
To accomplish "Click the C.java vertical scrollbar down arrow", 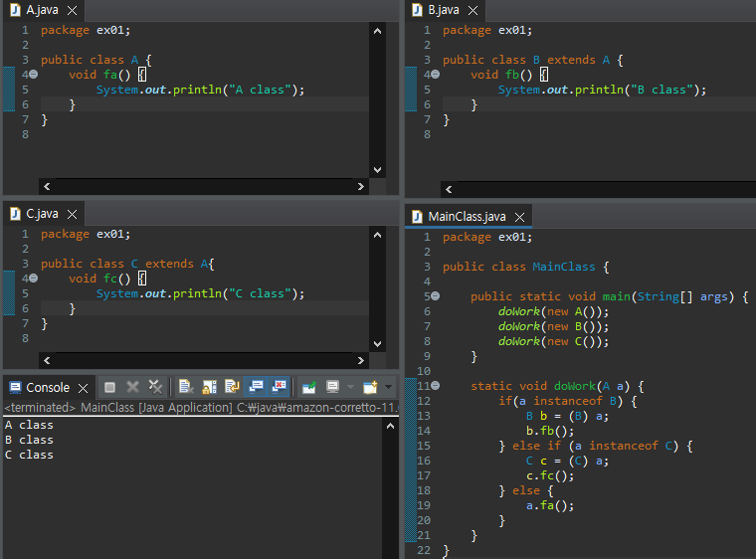I will [378, 344].
